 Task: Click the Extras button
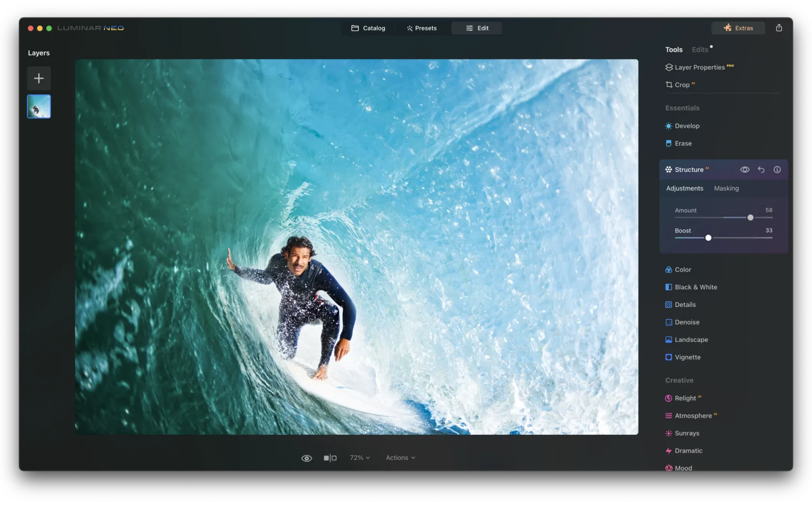coord(738,28)
